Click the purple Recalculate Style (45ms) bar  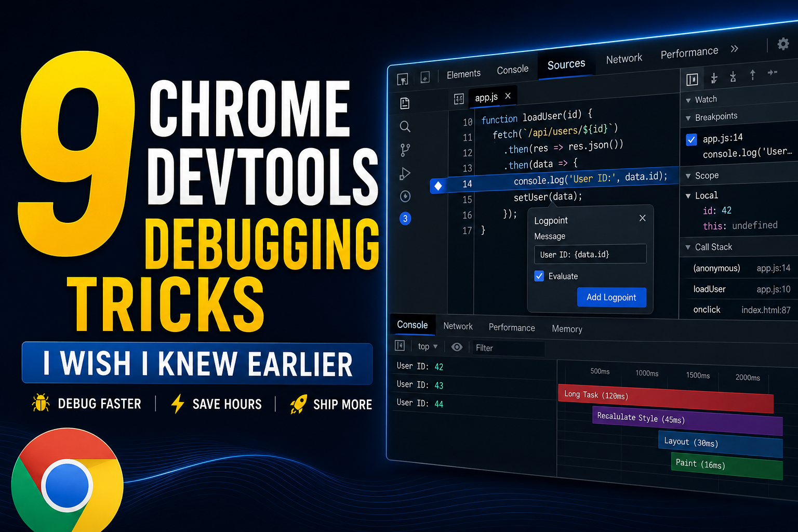click(x=687, y=421)
